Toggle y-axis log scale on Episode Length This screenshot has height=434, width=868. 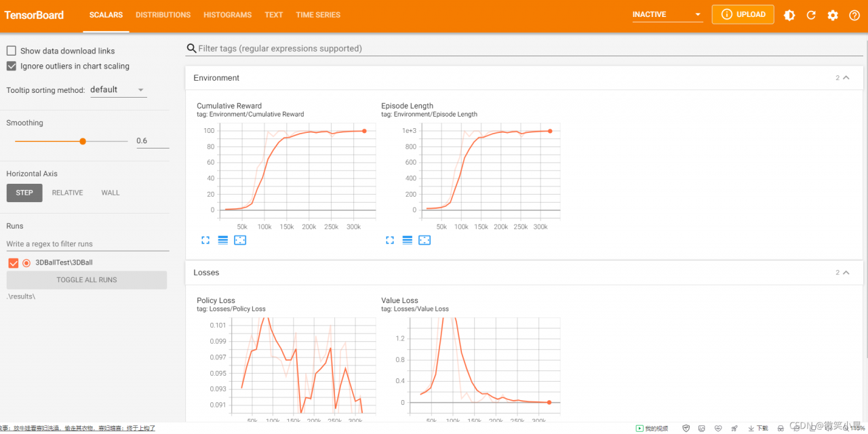click(x=407, y=240)
